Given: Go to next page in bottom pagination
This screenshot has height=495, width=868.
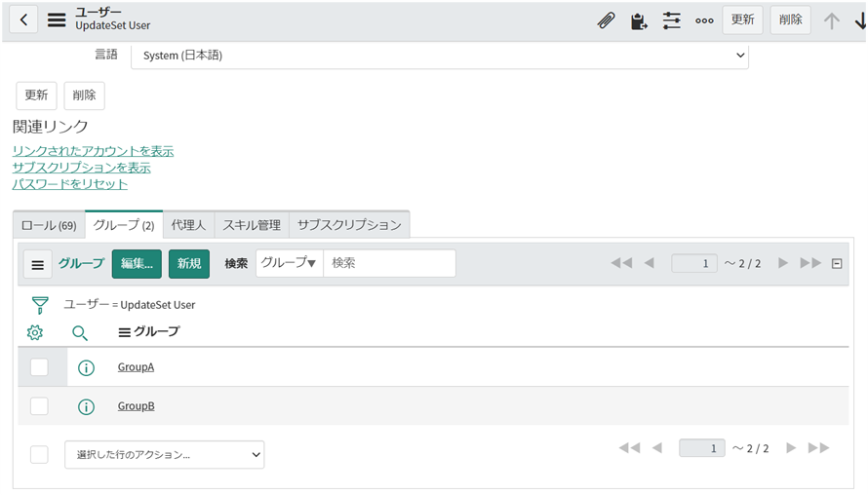Looking at the screenshot, I should pos(791,447).
